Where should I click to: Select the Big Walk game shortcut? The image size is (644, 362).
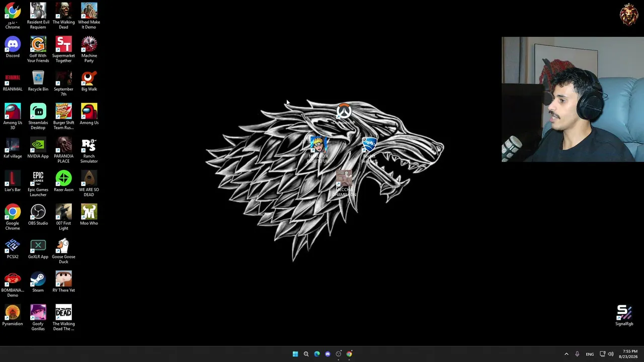89,80
